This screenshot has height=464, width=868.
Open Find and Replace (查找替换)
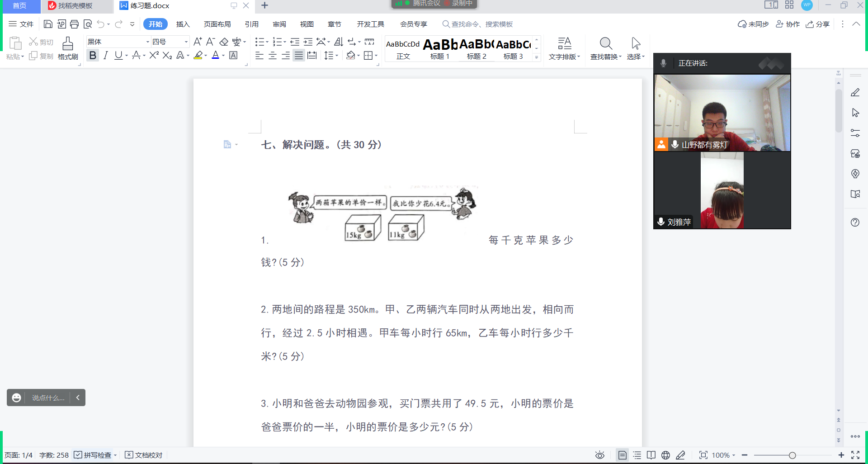click(606, 48)
